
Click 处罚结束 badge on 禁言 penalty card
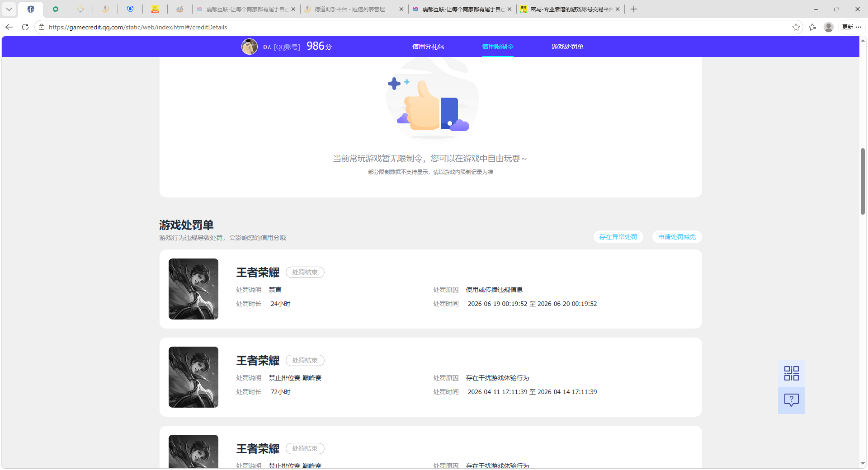305,272
